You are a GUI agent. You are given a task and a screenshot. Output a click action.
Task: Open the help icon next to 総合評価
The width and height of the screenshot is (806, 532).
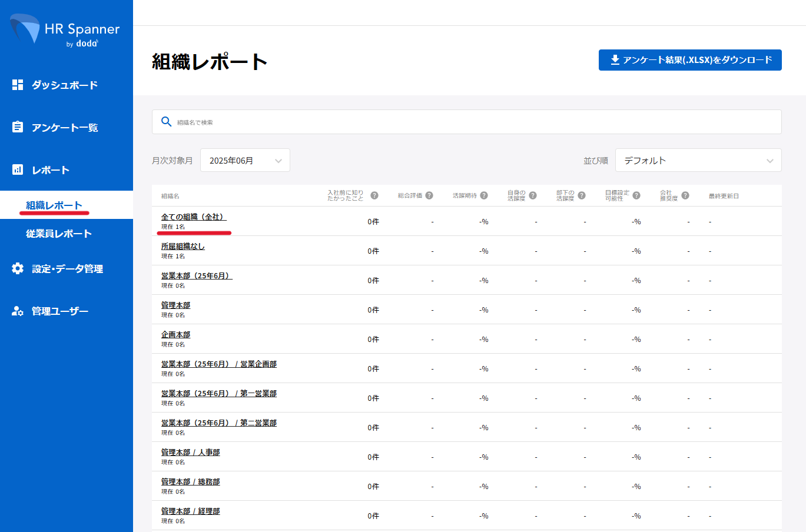429,195
